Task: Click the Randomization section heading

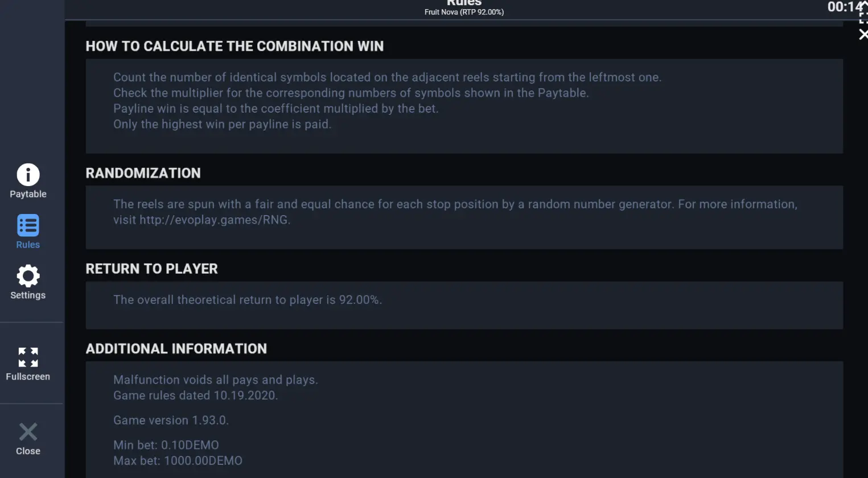Action: 143,173
